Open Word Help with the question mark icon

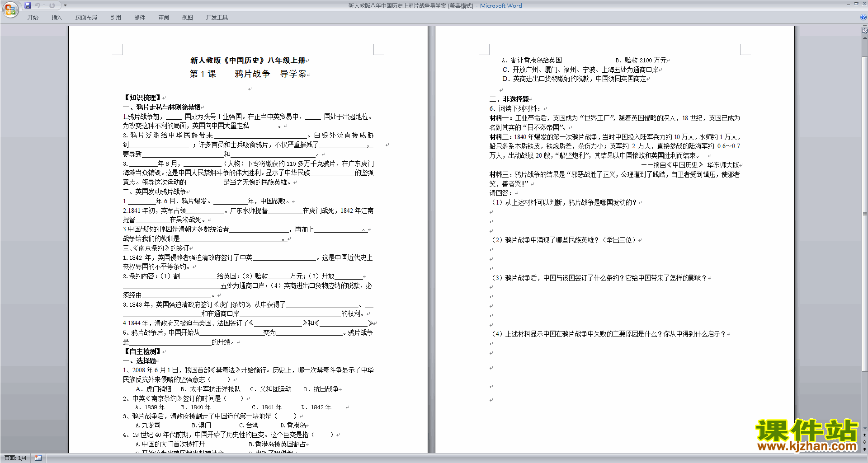tap(863, 17)
